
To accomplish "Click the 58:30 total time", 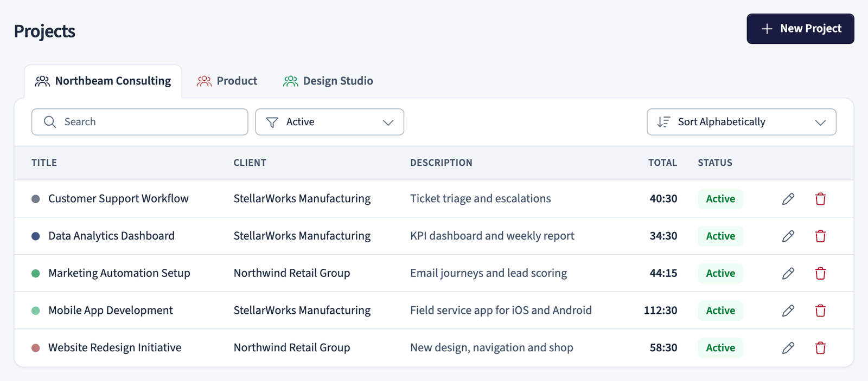I will (663, 347).
